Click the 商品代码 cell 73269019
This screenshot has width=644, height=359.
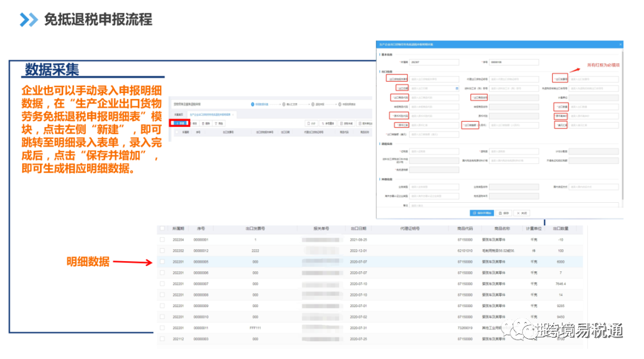465,328
